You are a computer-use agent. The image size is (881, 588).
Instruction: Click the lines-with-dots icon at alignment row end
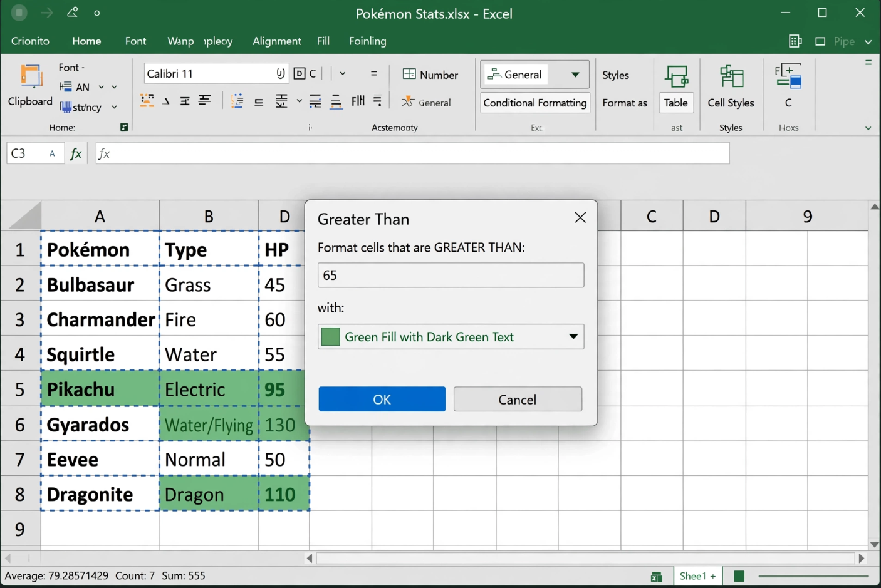378,101
